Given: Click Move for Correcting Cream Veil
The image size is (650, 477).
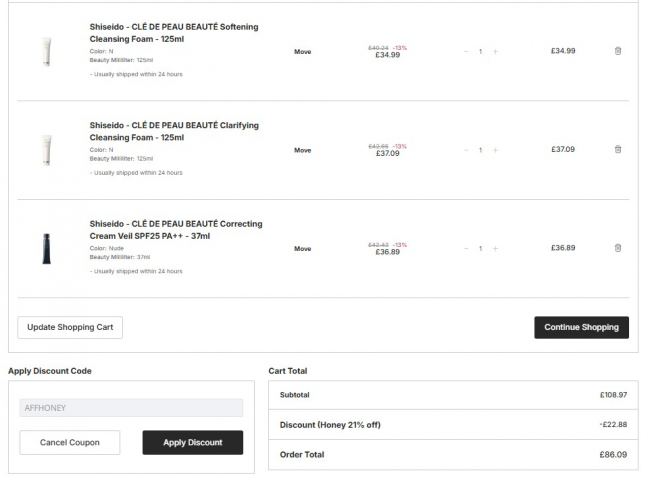Looking at the screenshot, I should (x=302, y=248).
